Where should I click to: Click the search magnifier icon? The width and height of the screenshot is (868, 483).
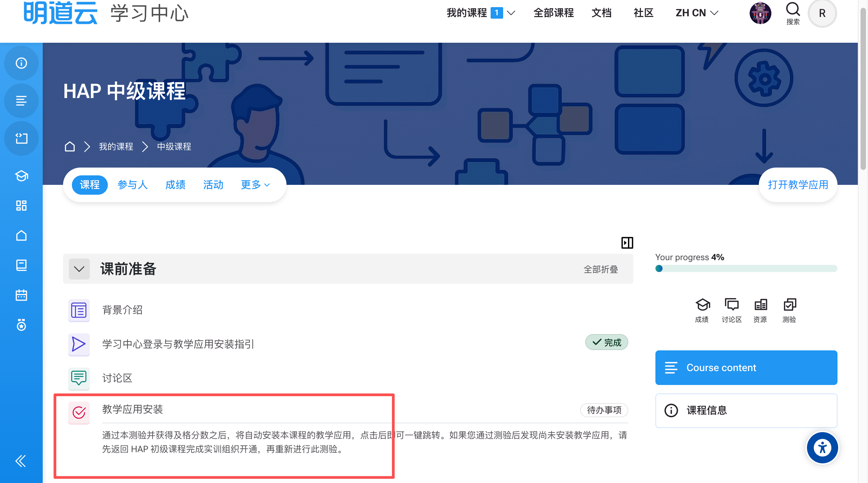tap(793, 10)
